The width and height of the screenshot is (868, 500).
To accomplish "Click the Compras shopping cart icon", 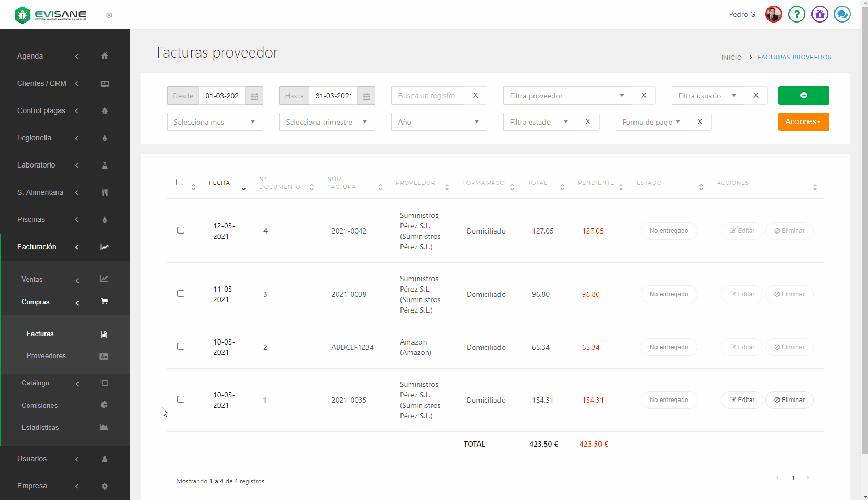I will click(x=104, y=302).
